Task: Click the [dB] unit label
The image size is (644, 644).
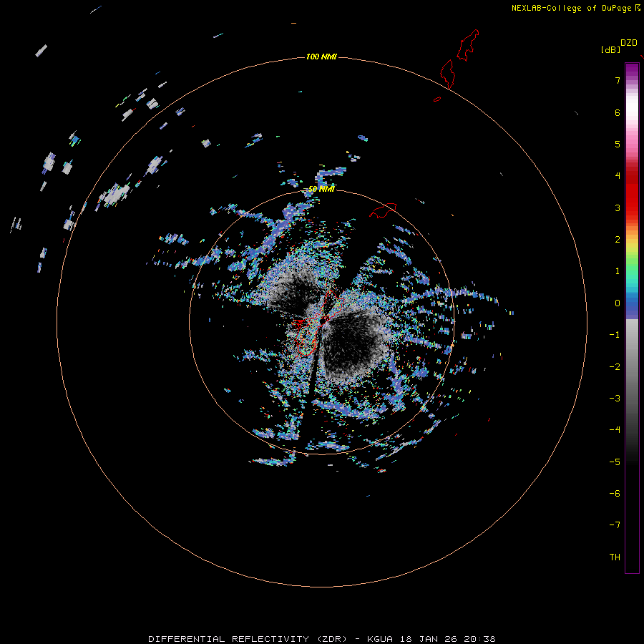Action: (x=610, y=49)
